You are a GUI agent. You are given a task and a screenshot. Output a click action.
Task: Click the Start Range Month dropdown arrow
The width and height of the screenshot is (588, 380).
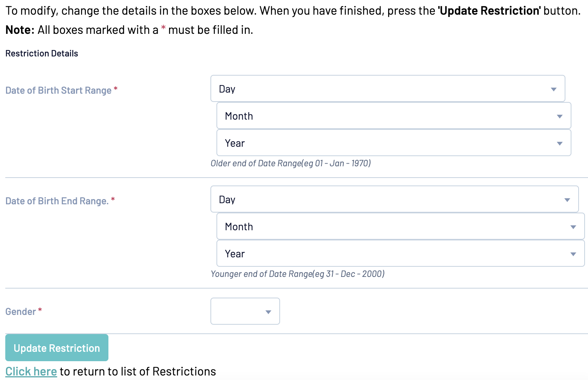(x=559, y=116)
